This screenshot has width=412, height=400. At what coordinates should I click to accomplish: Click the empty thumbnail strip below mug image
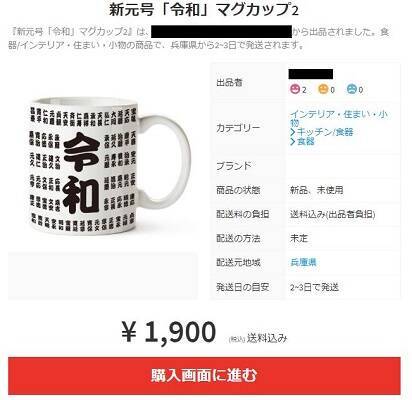point(103,276)
